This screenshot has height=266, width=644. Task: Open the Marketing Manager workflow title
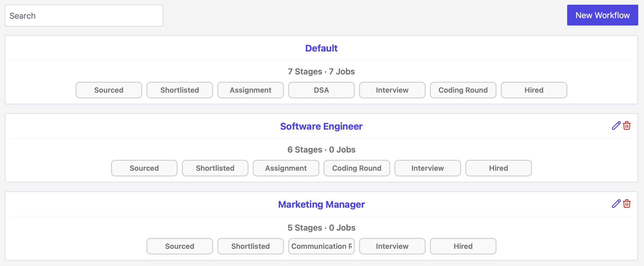point(321,204)
